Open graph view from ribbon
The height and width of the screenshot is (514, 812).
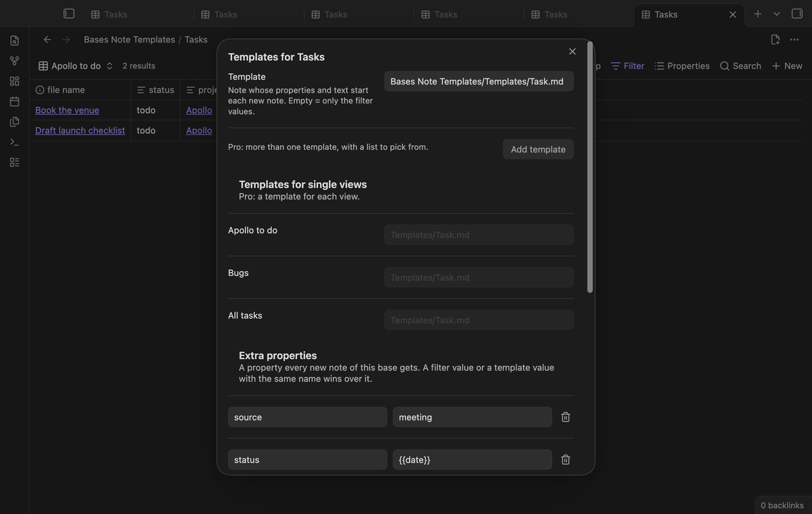[x=14, y=61]
